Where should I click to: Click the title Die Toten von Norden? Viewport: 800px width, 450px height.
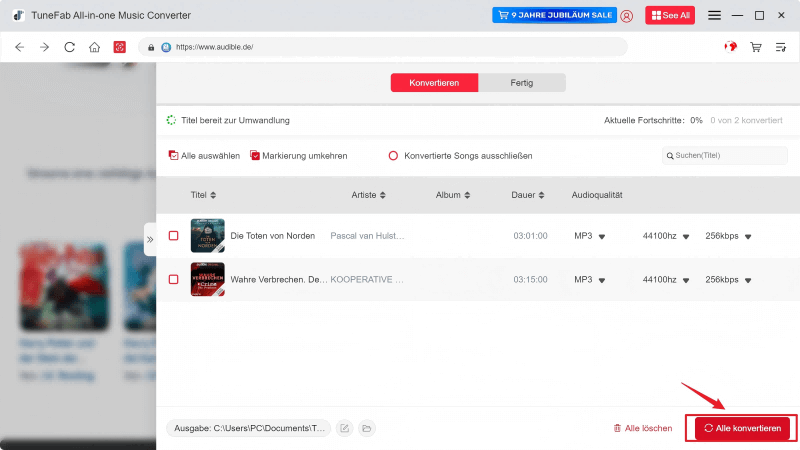point(272,236)
